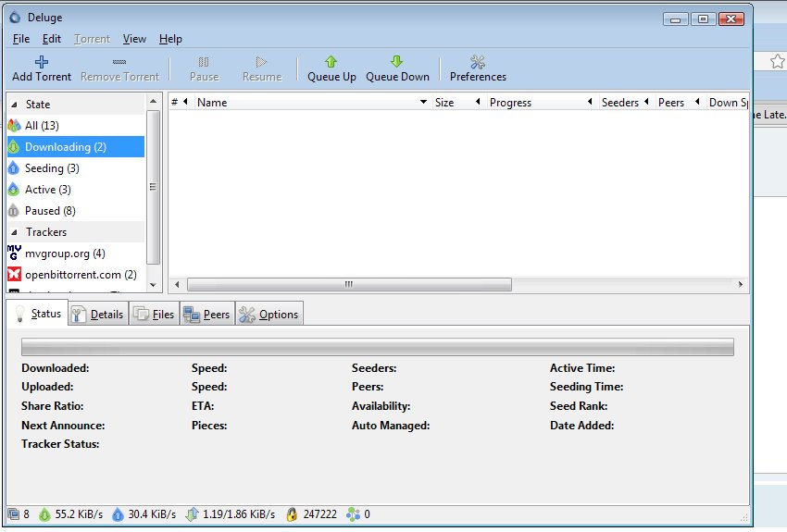Viewport: 787px width, 532px height.
Task: Open the Edit menu
Action: 51,39
